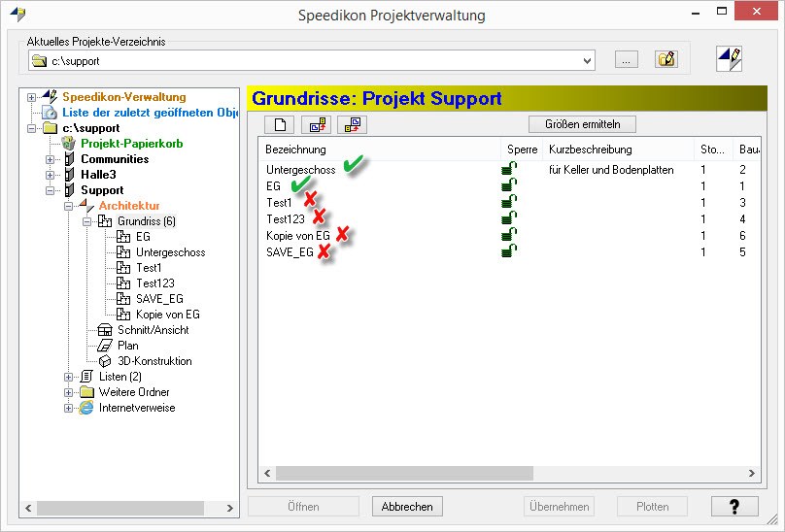
Task: Select SAVE_EG in the tree view
Action: coord(159,299)
